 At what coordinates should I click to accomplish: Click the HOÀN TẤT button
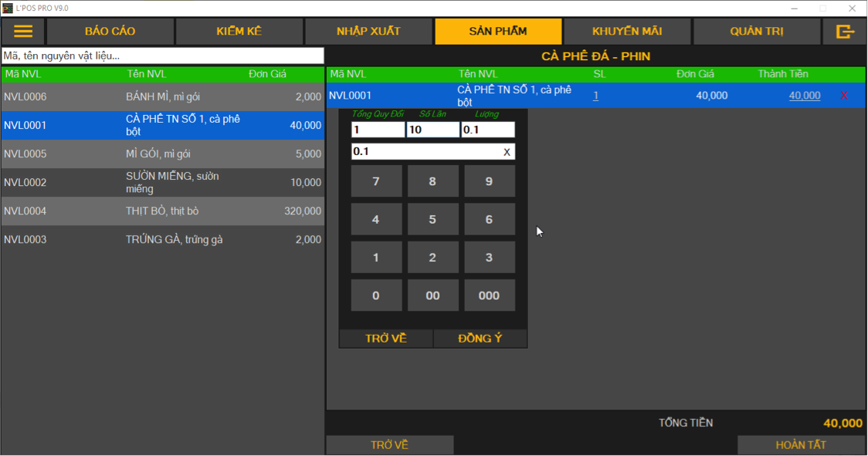pyautogui.click(x=801, y=445)
